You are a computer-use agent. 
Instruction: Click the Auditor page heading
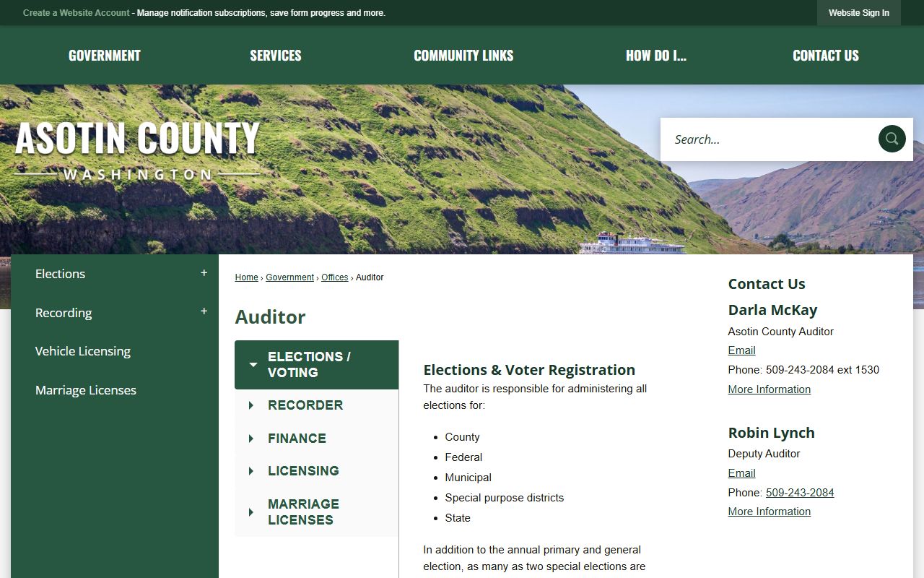click(x=270, y=317)
